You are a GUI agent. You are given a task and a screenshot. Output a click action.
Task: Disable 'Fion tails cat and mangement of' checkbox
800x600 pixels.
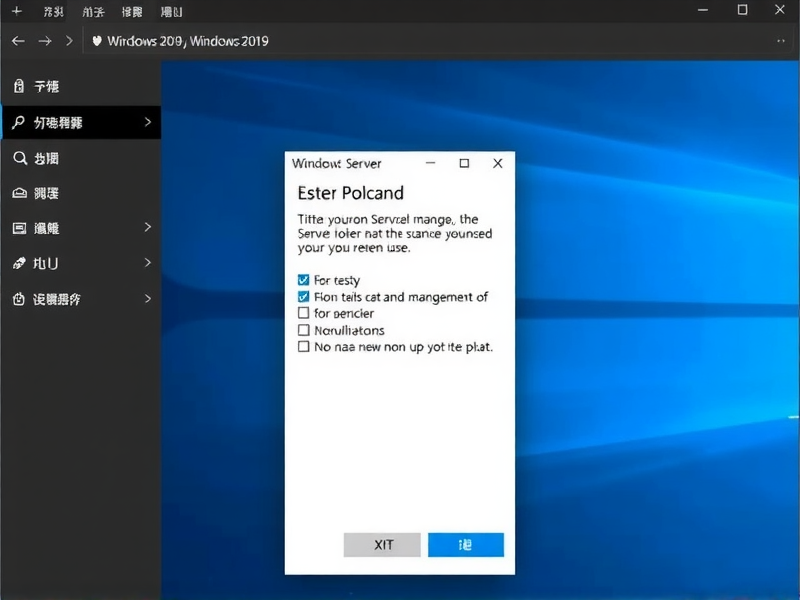pos(304,297)
